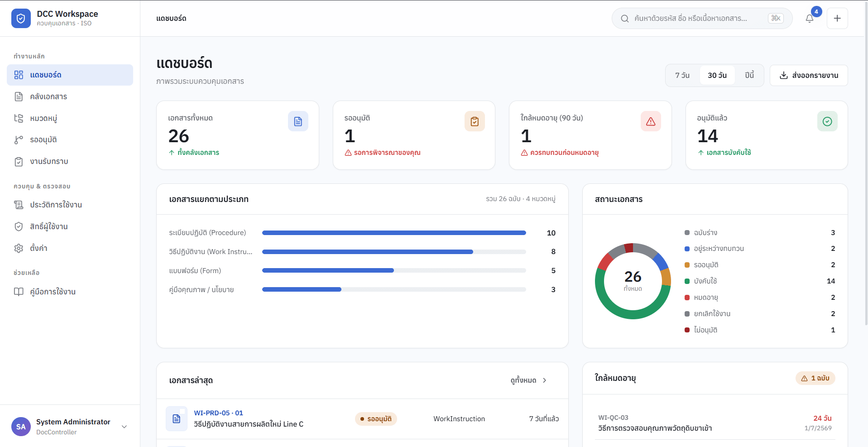Viewport: 868px width, 447px height.
Task: Open document link WI-PRD-05 · 01
Action: click(218, 413)
